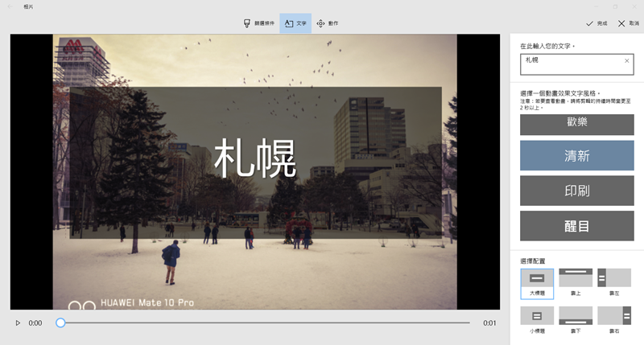Image resolution: width=644 pixels, height=345 pixels.
Task: Pick the 印刷 text style
Action: [x=576, y=191]
